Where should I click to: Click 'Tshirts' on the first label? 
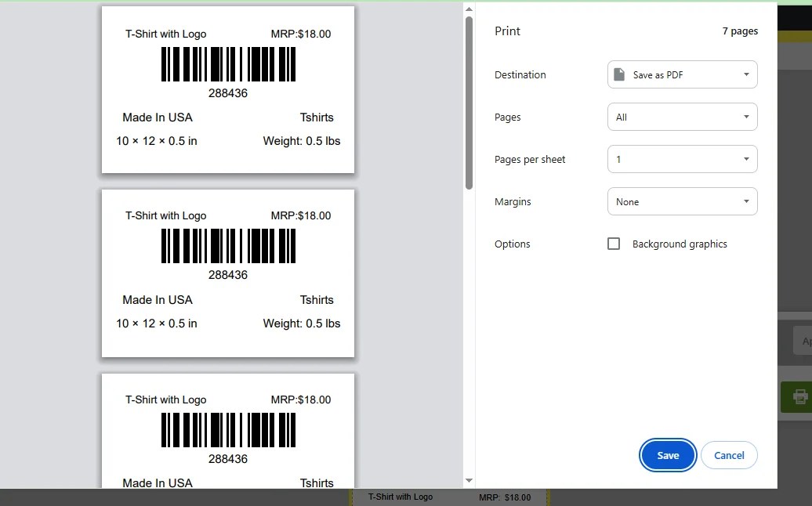317,117
